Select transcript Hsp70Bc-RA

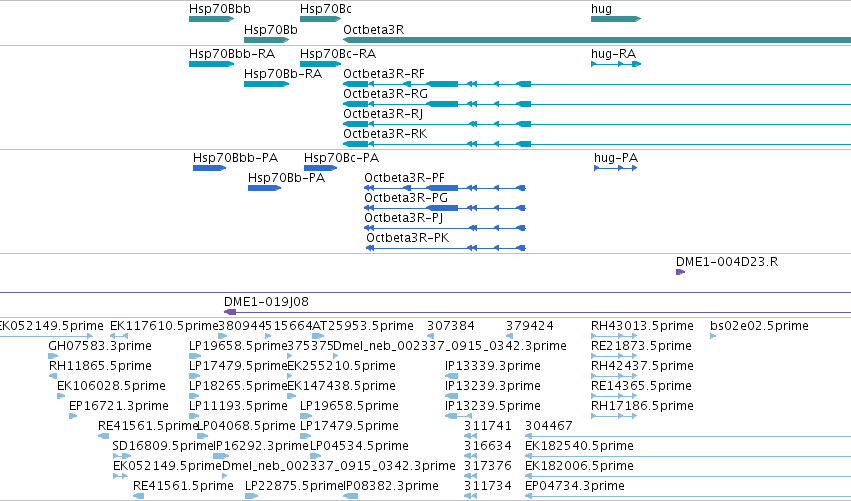(x=320, y=64)
